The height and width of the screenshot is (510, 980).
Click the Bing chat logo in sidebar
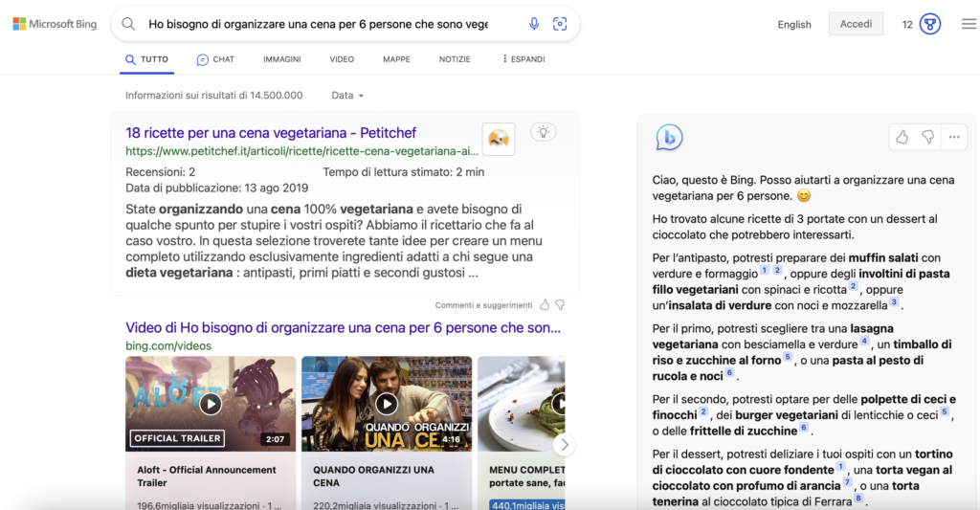(x=669, y=138)
